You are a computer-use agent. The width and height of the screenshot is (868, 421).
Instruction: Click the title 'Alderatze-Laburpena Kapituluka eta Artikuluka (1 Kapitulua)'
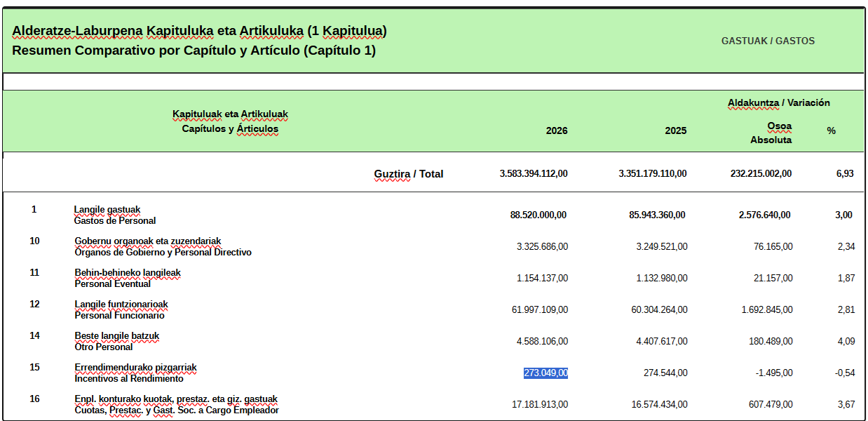tap(199, 31)
